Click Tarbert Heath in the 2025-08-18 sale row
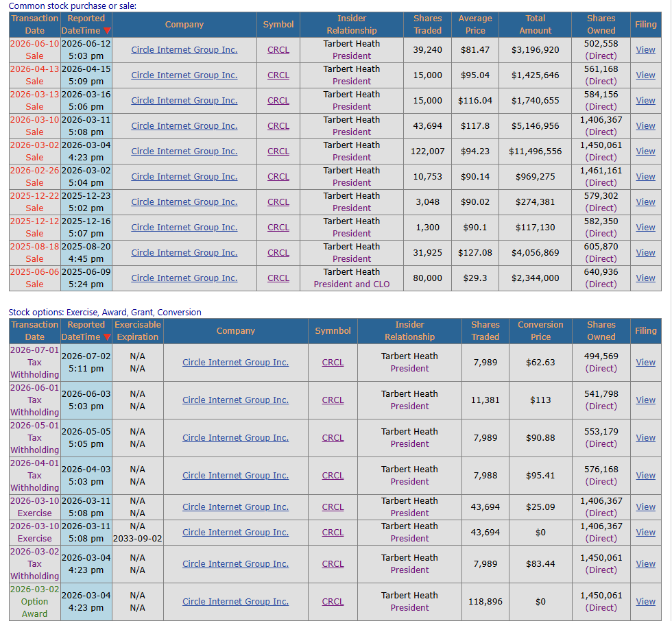Image resolution: width=672 pixels, height=621 pixels. point(351,247)
